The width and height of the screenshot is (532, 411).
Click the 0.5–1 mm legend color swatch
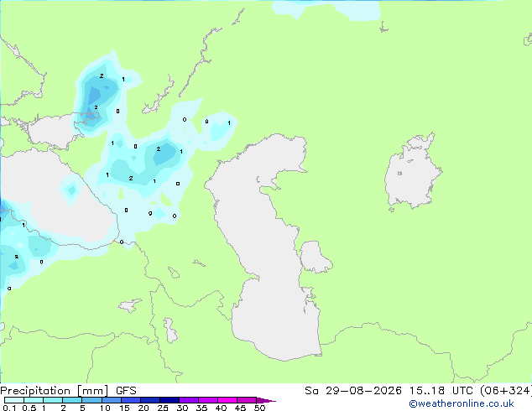[x=34, y=400]
